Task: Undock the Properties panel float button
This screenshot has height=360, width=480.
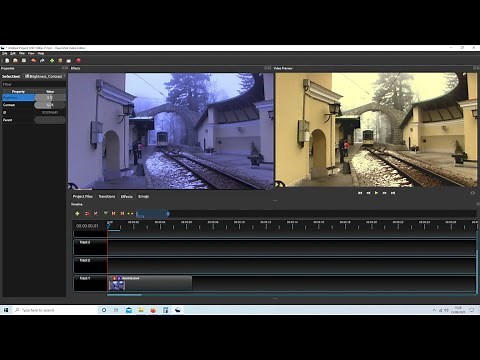Action: point(63,68)
